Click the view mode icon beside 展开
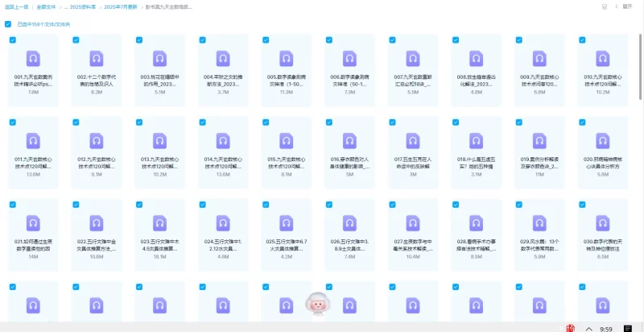Screen dimensions: 644x332 pos(604,6)
